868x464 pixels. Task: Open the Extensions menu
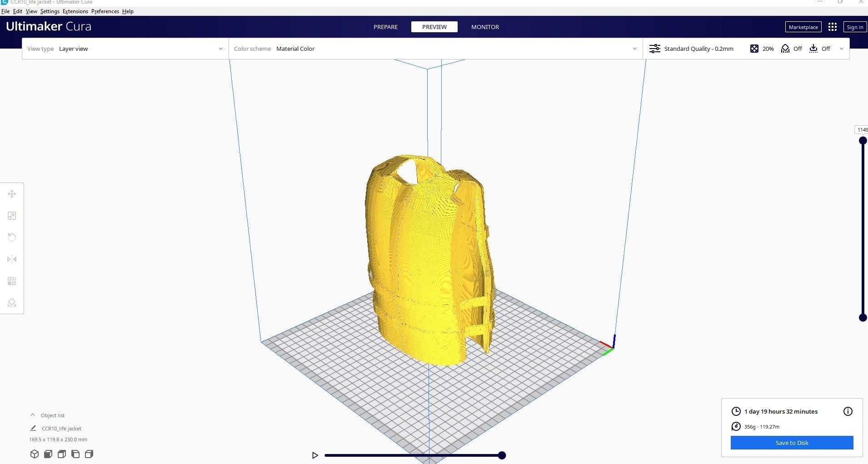tap(75, 11)
